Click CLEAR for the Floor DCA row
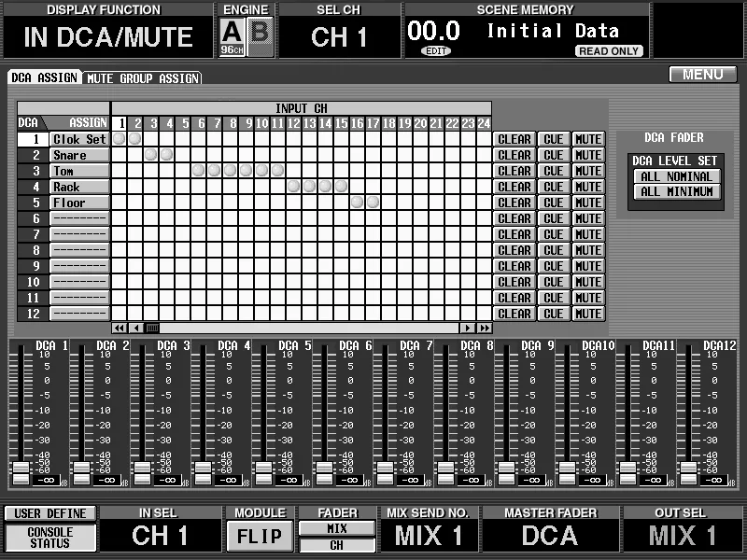 514,203
